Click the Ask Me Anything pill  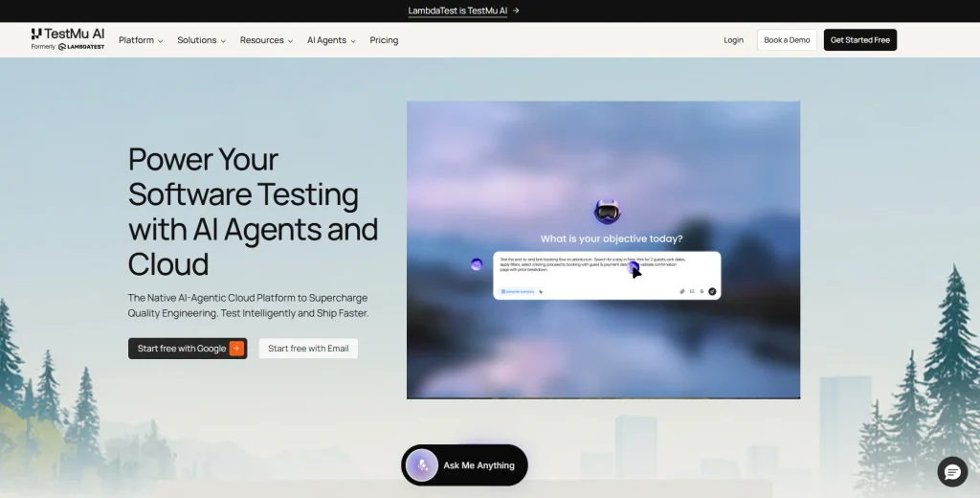(x=464, y=465)
